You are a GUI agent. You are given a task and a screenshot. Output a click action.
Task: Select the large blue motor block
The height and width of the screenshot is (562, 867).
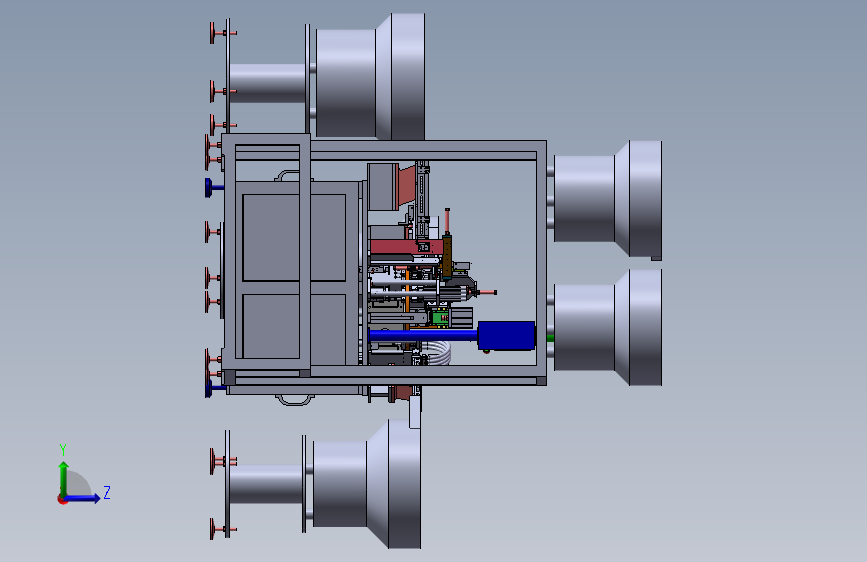tap(506, 335)
